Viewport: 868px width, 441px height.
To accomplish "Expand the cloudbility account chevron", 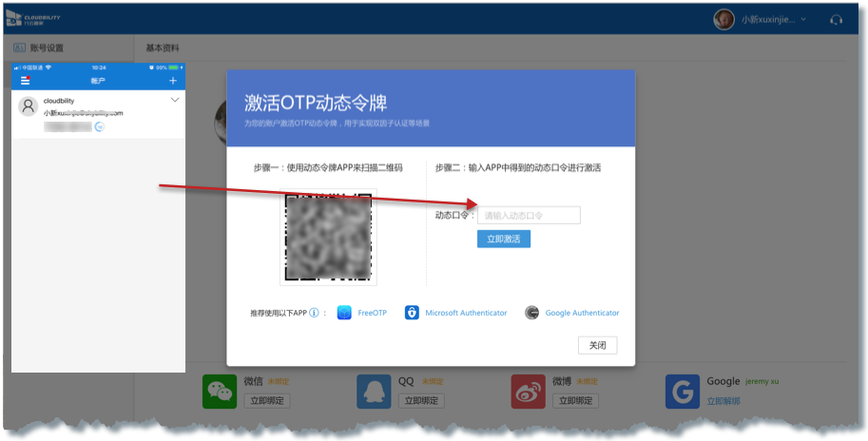I will click(x=174, y=100).
